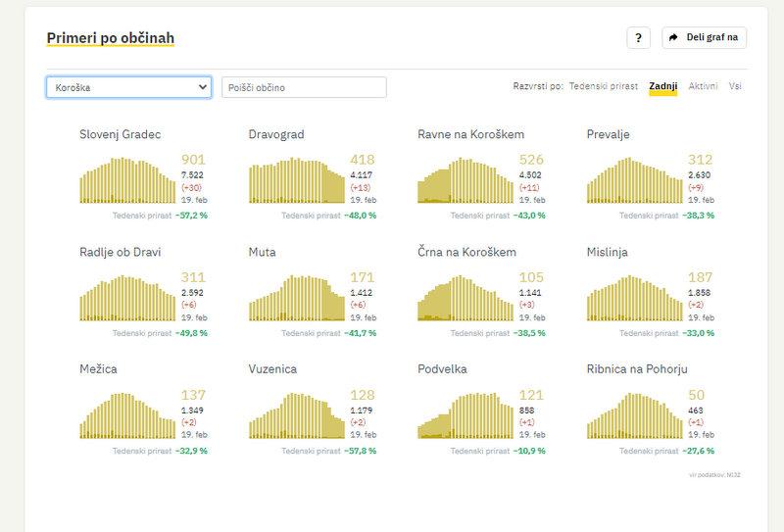Image resolution: width=784 pixels, height=532 pixels.
Task: Select the Črna na Koroškem chart
Action: [465, 299]
